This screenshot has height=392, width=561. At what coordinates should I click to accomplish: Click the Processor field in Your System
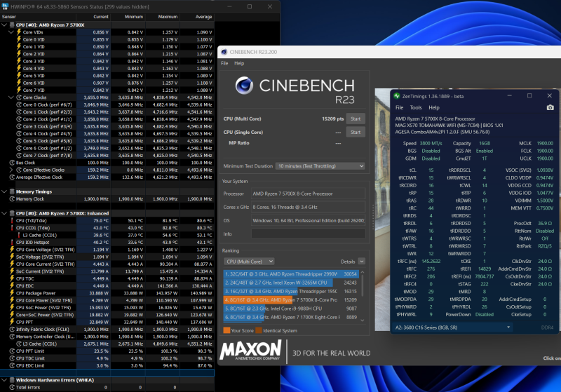point(308,194)
